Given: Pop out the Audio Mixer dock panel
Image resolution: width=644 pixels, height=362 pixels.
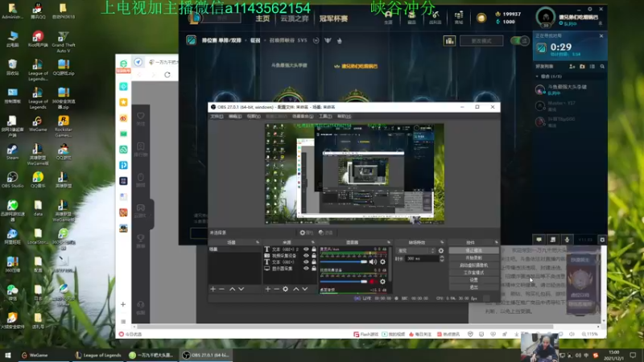Looking at the screenshot, I should [x=389, y=242].
